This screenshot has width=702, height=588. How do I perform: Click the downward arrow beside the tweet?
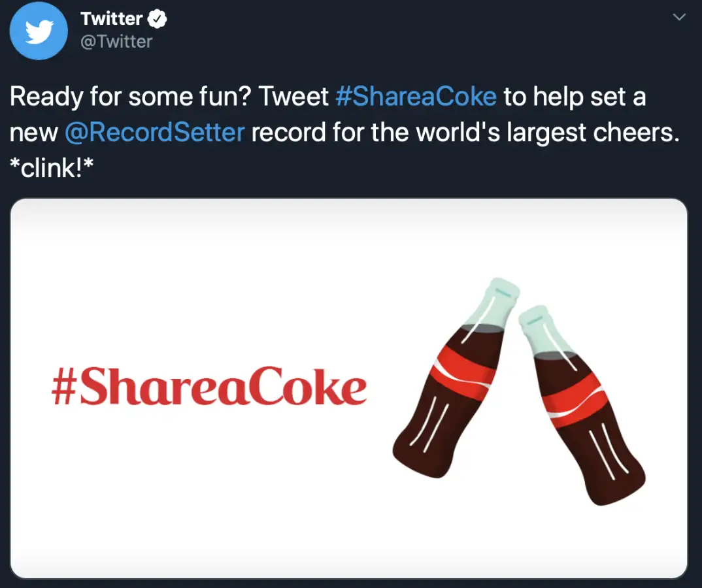[680, 16]
